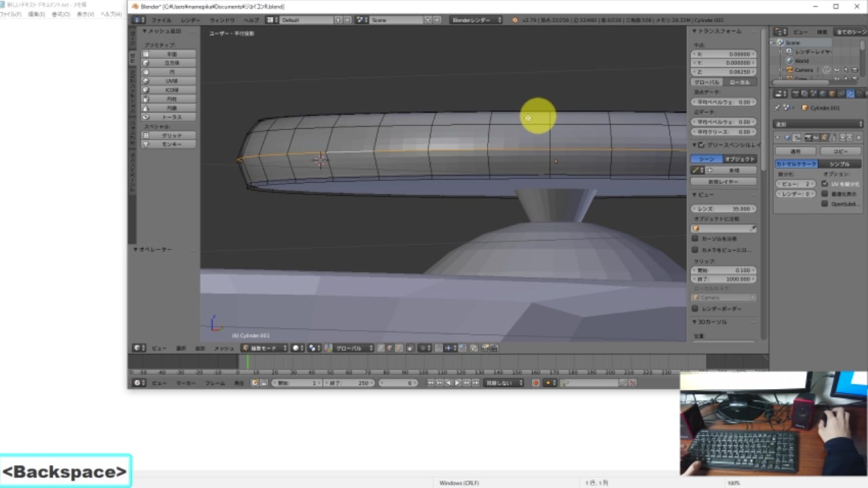Screen dimensions: 868x488
Task: Click the New Layer (新規レイヤー) button
Action: (723, 182)
